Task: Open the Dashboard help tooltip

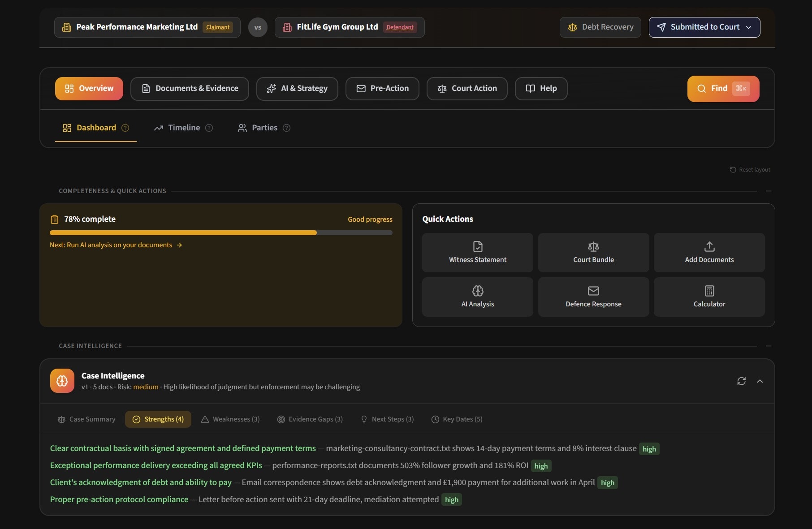Action: (125, 128)
